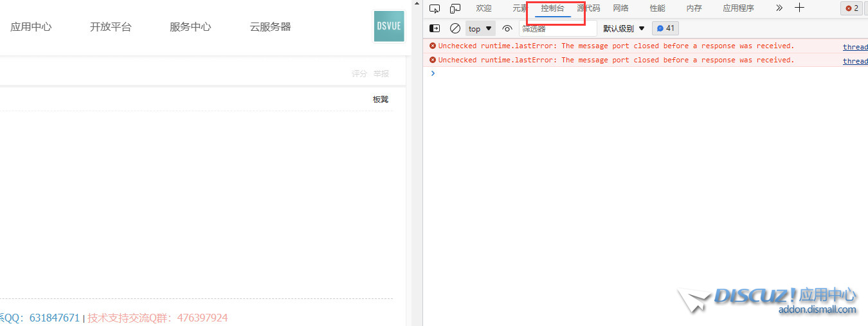Viewport: 868px width, 326px height.
Task: Open the 41 issues badge
Action: pyautogui.click(x=665, y=28)
